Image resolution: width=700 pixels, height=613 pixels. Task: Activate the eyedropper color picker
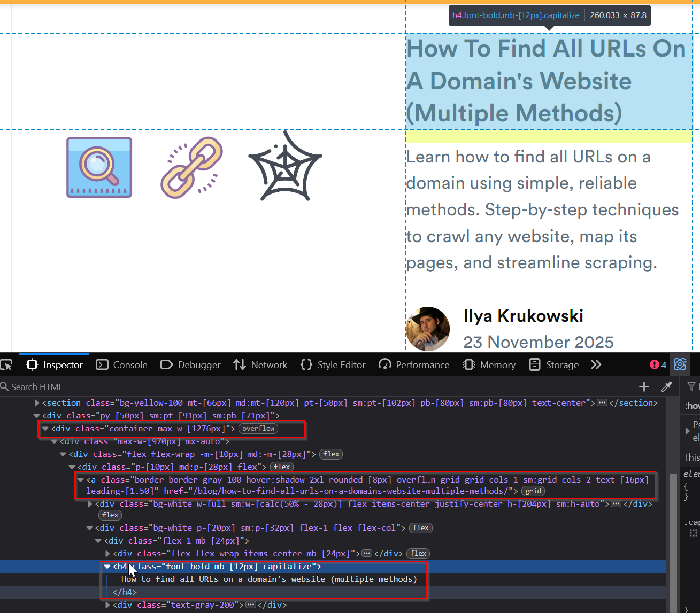point(667,386)
